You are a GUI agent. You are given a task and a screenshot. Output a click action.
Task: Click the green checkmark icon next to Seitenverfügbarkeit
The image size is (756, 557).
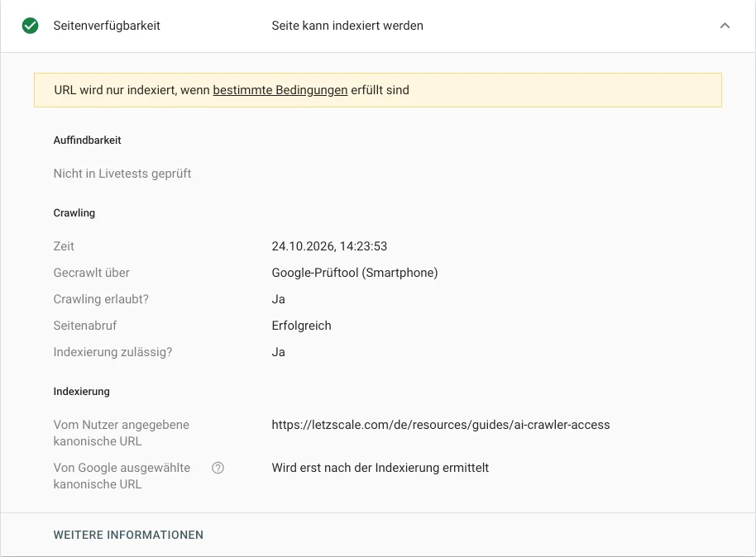[x=30, y=26]
